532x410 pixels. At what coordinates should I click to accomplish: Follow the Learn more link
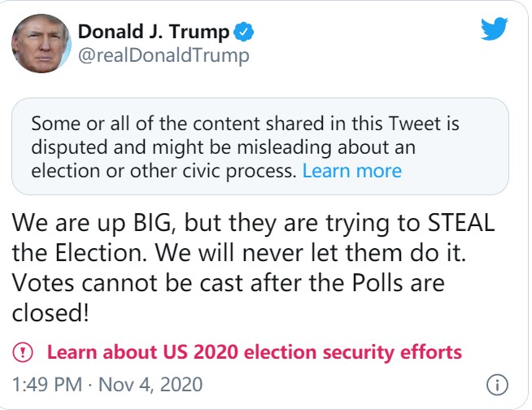[351, 171]
